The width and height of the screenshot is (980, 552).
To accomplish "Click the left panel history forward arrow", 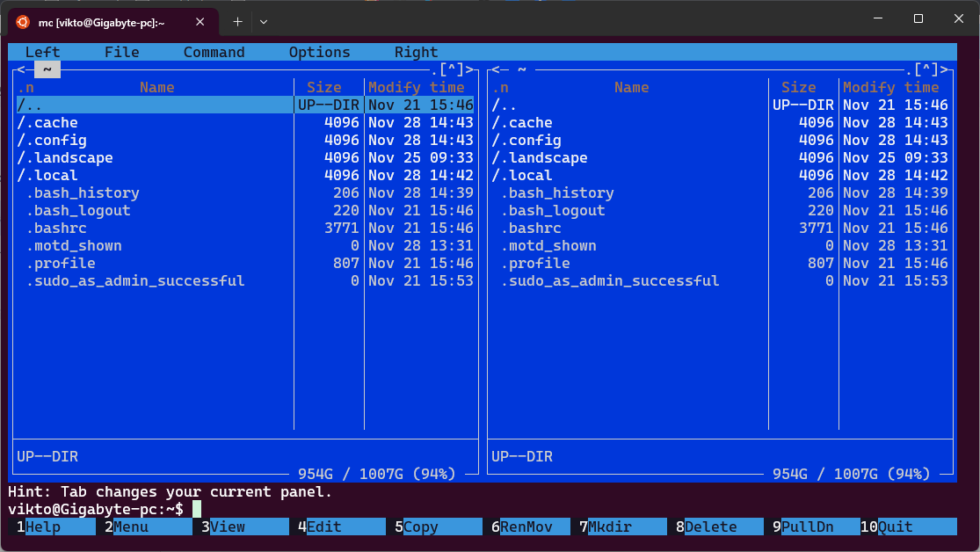I will point(469,69).
